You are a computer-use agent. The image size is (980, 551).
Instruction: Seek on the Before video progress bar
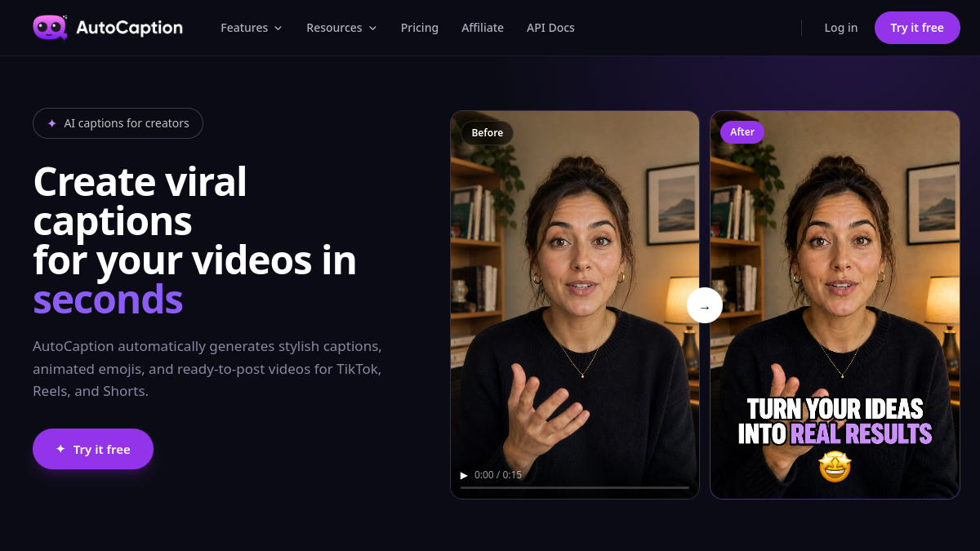point(575,487)
